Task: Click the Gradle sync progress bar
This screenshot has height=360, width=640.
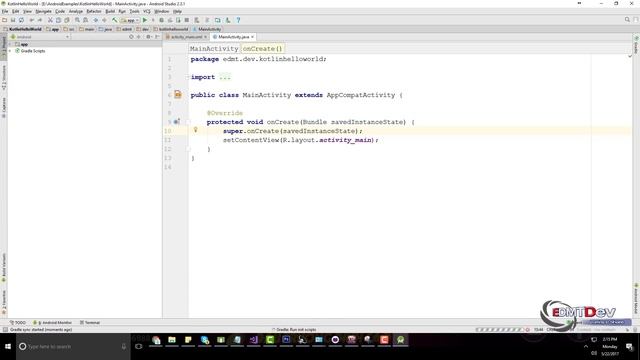Action: tap(499, 329)
